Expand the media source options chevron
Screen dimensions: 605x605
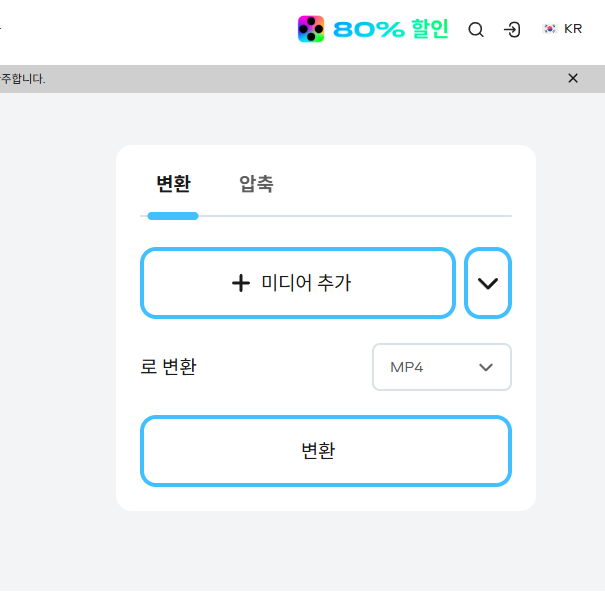488,283
